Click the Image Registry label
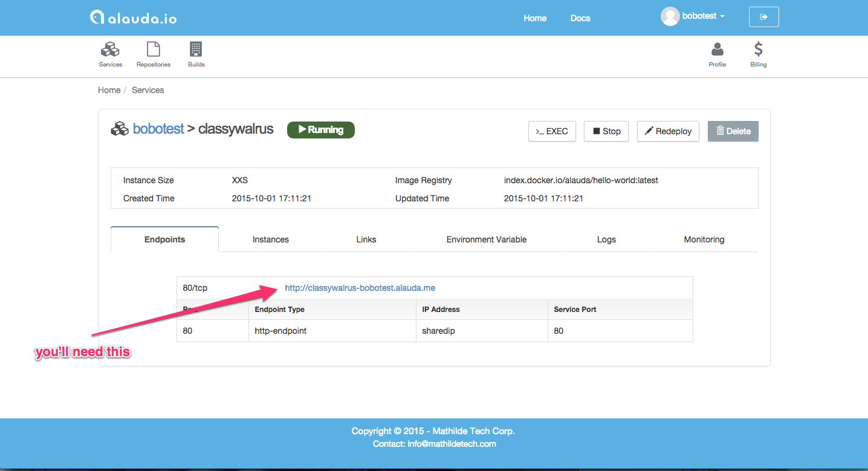Viewport: 868px width, 471px height. pyautogui.click(x=424, y=180)
